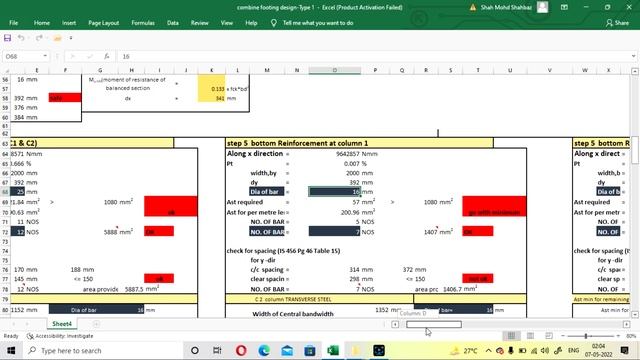The width and height of the screenshot is (640, 360).
Task: Click the Shah Mohd Shahbaz account avatar
Action: [x=542, y=7]
